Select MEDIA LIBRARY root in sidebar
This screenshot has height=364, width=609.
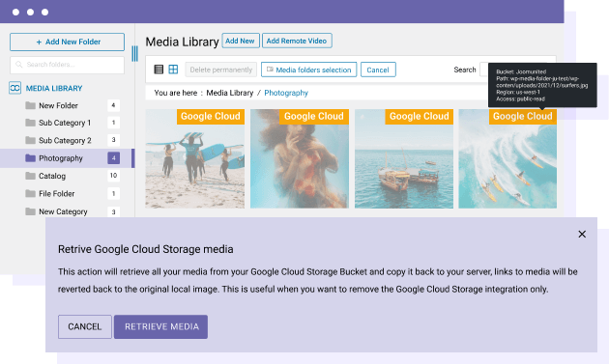[x=54, y=88]
